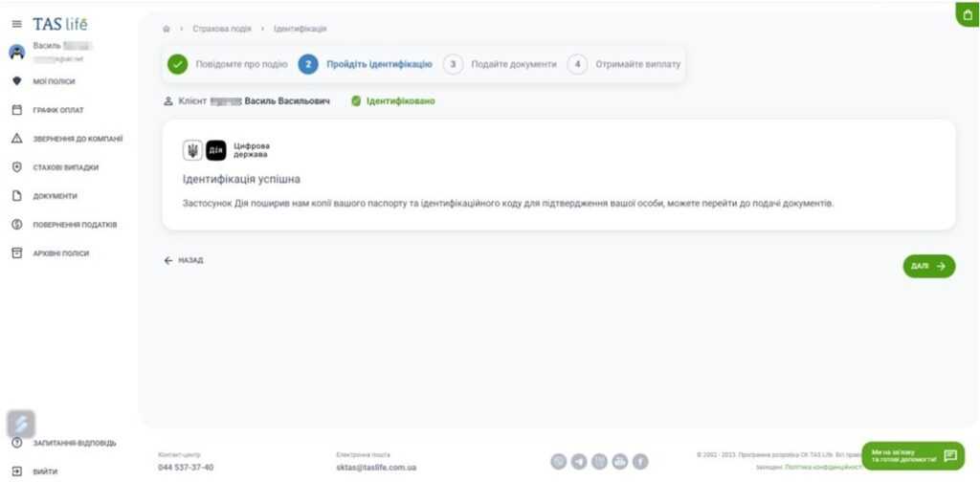This screenshot has height=482, width=980.
Task: Open Мої поліси in the sidebar
Action: coord(54,81)
